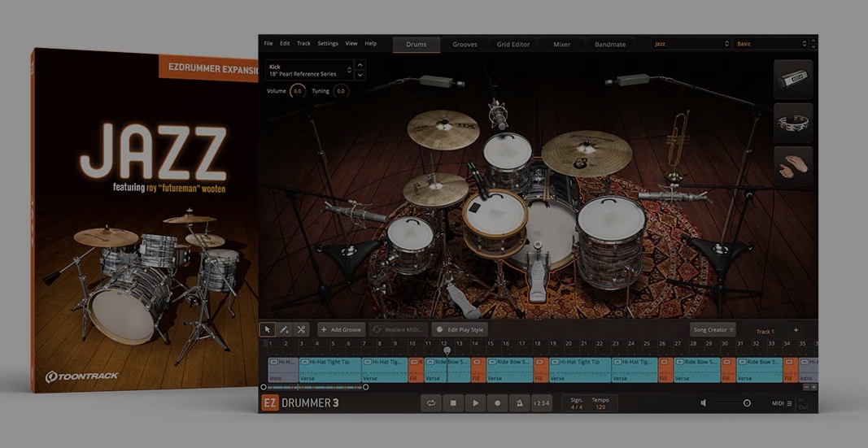Click the Edit Play Style button
868x448 pixels.
tap(460, 329)
